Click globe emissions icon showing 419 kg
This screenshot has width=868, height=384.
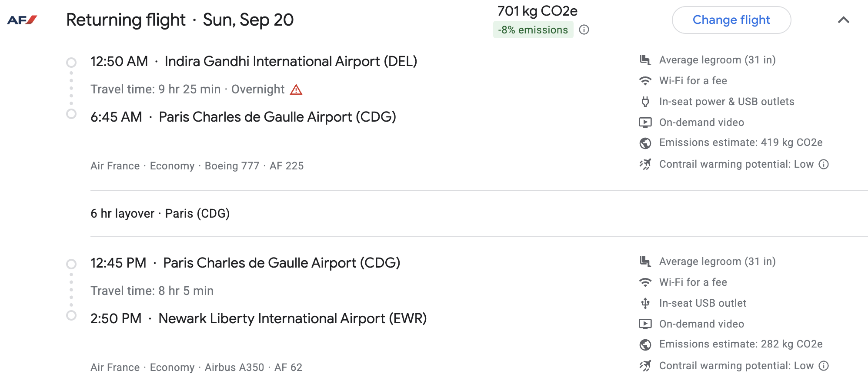tap(645, 143)
